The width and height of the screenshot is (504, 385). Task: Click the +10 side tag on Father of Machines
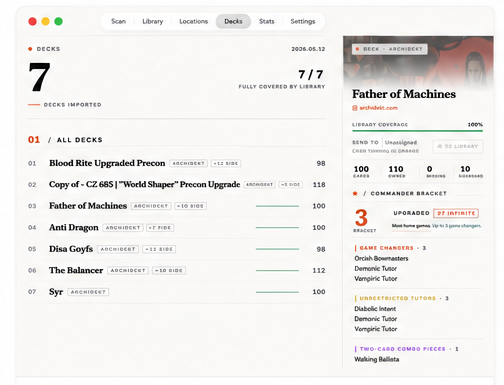[x=190, y=206]
